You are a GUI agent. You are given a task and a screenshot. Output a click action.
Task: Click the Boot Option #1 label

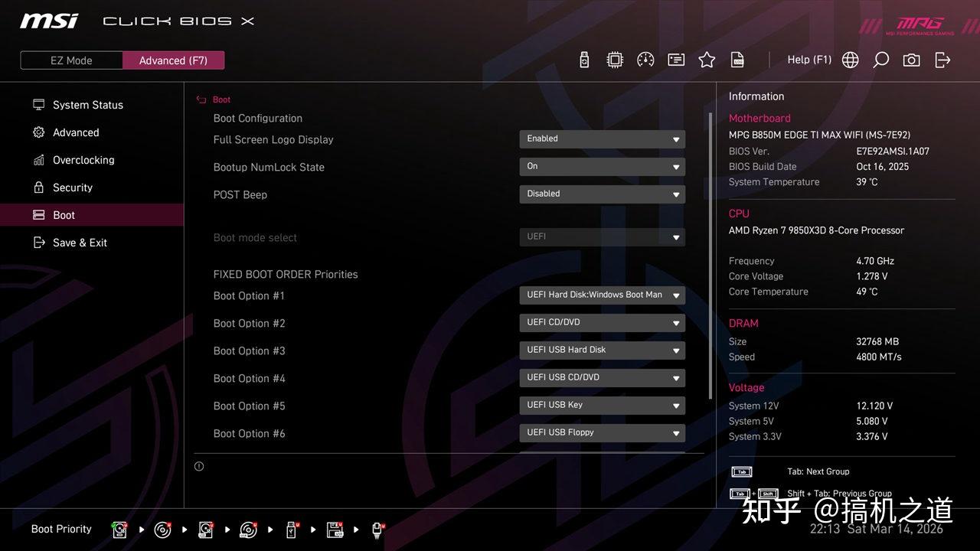pos(249,296)
